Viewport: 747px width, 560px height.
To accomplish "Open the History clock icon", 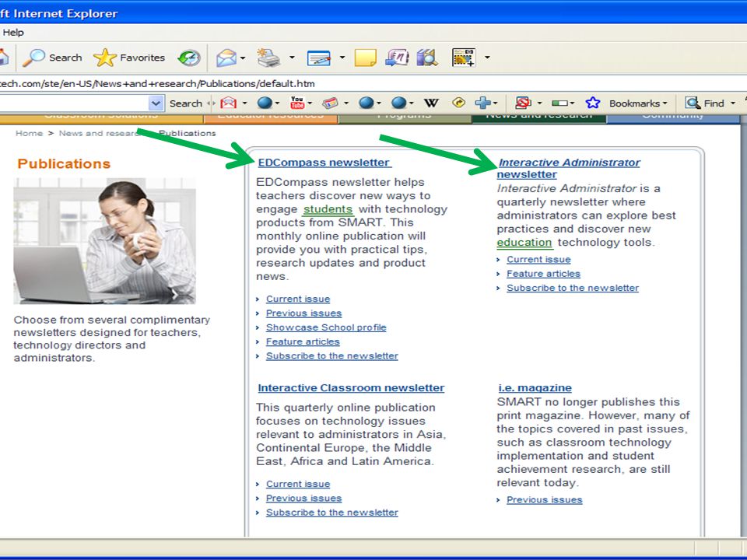I will coord(189,58).
